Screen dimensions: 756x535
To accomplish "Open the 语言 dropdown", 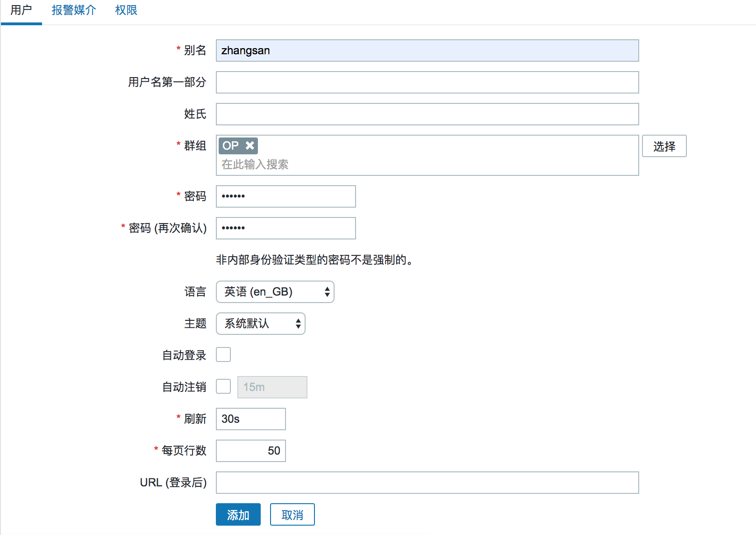I will (x=275, y=292).
